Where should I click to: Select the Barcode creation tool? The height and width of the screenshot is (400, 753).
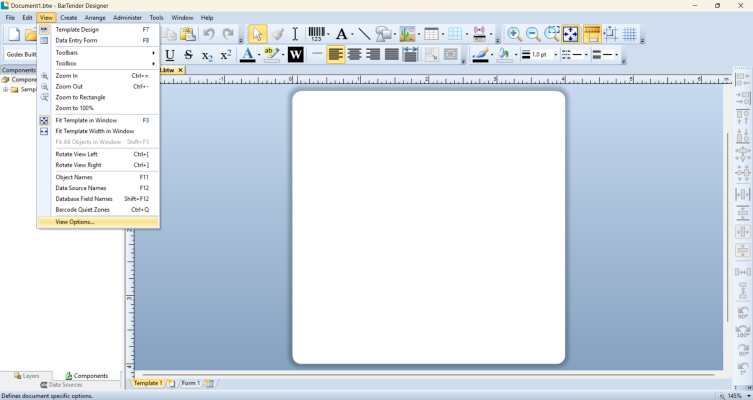coord(317,34)
